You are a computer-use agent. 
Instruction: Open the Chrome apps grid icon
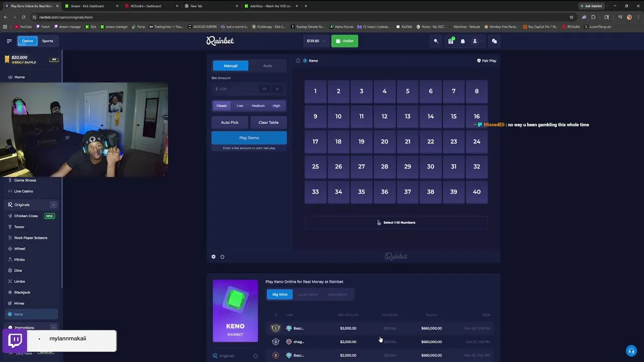click(x=5, y=27)
